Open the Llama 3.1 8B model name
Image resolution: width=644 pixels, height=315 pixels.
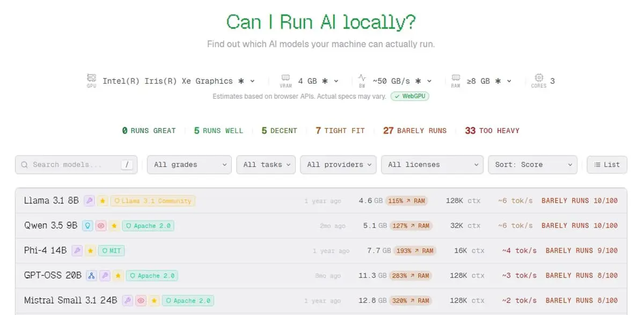pyautogui.click(x=52, y=201)
